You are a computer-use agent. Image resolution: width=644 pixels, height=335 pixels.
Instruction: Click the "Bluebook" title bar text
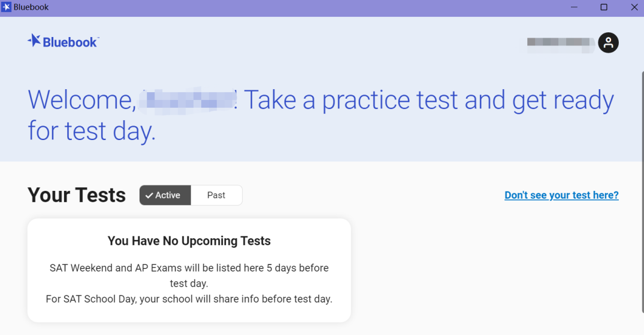click(x=31, y=7)
